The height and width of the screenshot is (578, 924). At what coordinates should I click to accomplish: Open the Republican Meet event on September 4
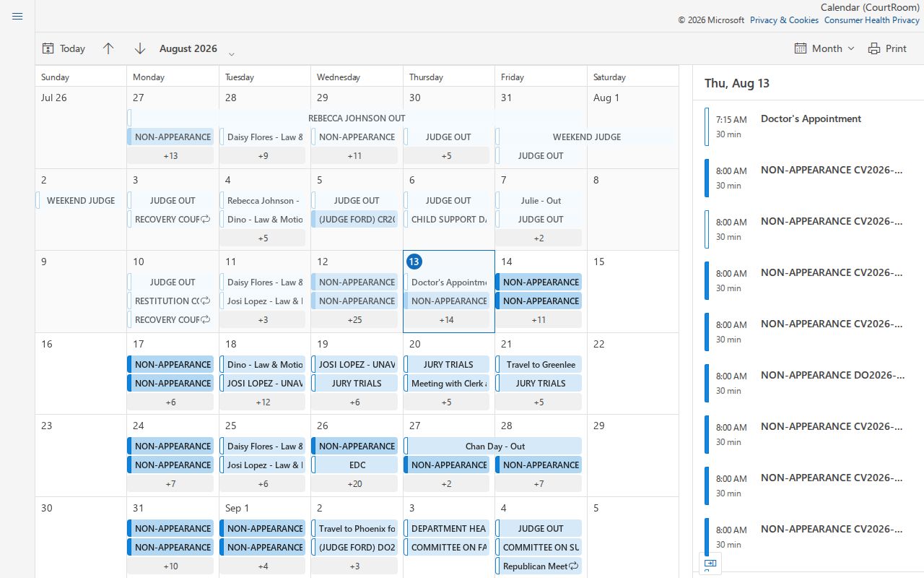point(539,566)
